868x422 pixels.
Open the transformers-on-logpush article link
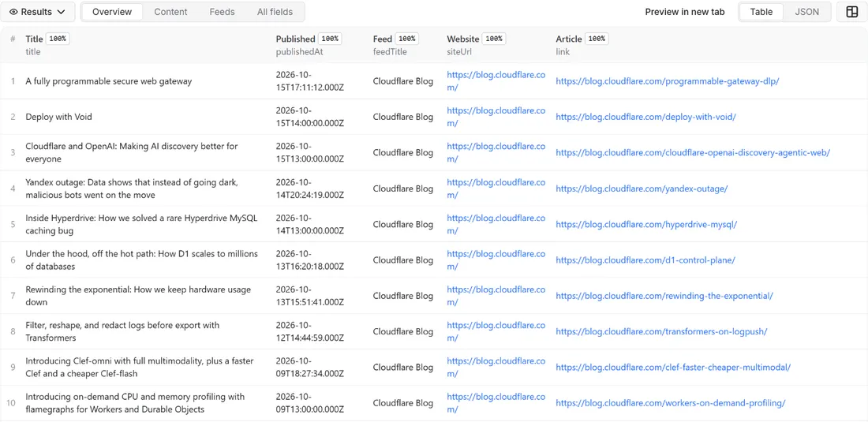[661, 331]
